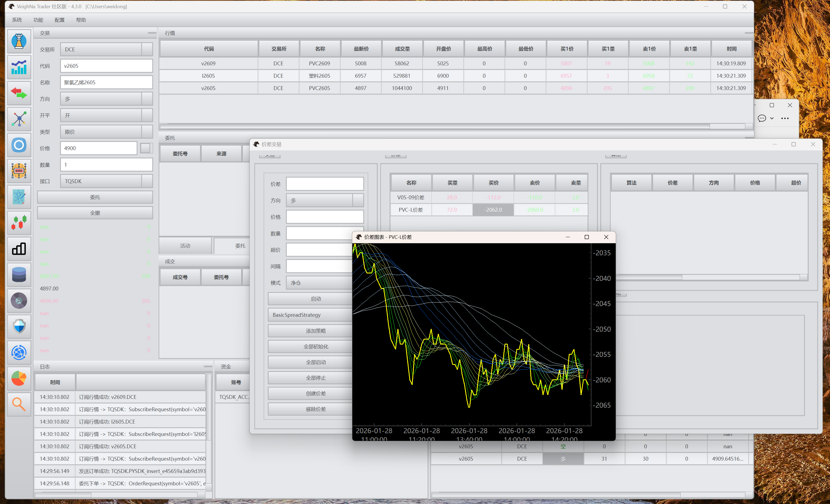830x504 pixels.
Task: Switch to the 活动 tab
Action: (x=185, y=246)
